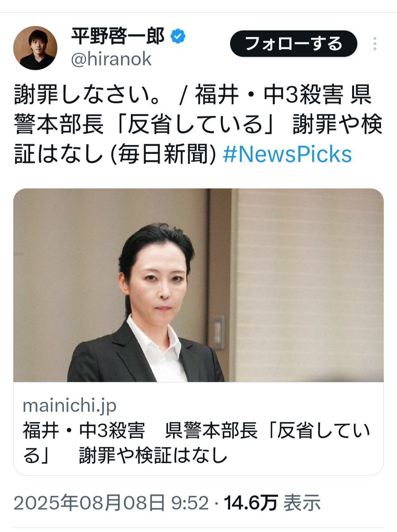The width and height of the screenshot is (397, 532).
Task: Click the tweet timestamp 2025年08月08日 9:52
Action: pyautogui.click(x=111, y=503)
